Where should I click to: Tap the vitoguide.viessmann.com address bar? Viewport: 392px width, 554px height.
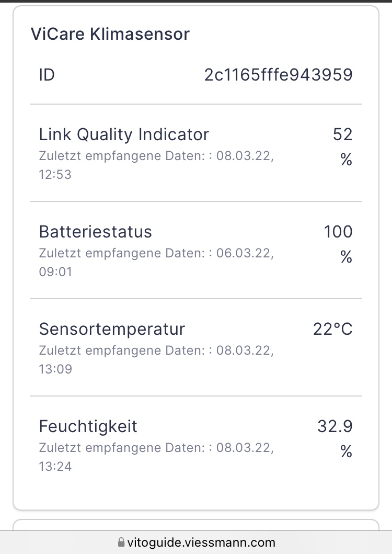(196, 542)
